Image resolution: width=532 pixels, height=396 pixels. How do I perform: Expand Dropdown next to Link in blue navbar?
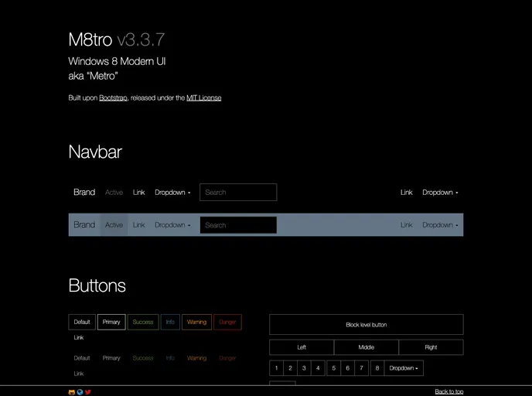pos(440,225)
